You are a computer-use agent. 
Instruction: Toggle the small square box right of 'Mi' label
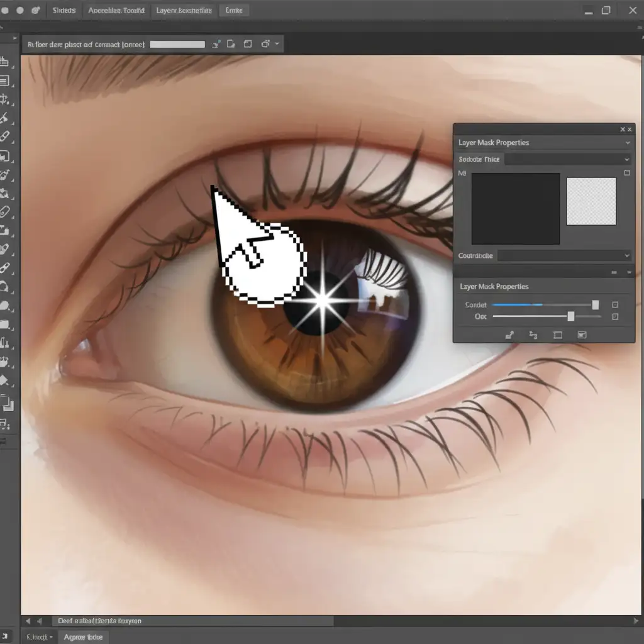626,173
